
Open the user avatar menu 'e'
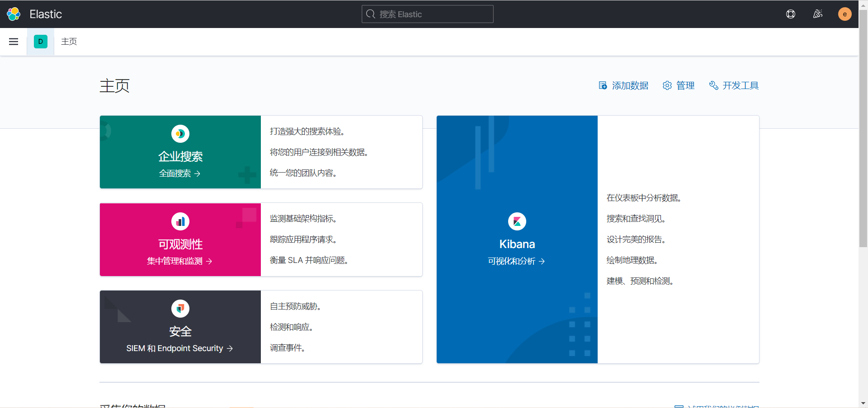click(845, 14)
